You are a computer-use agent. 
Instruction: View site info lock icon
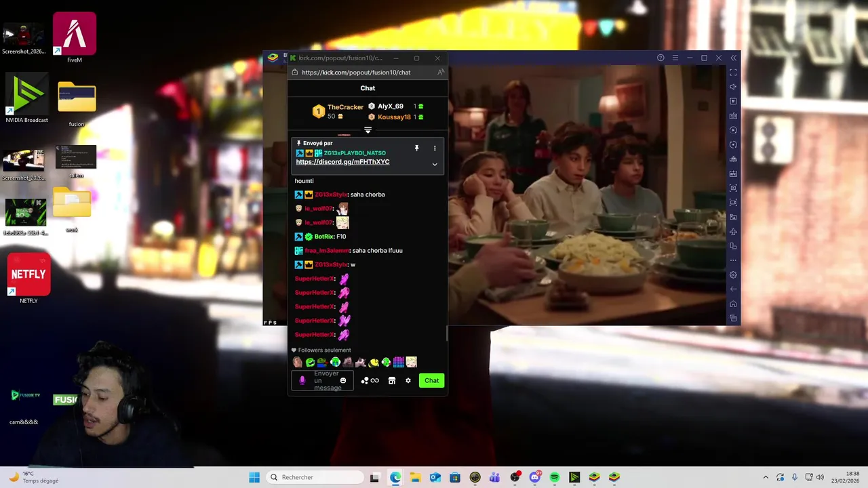[294, 73]
